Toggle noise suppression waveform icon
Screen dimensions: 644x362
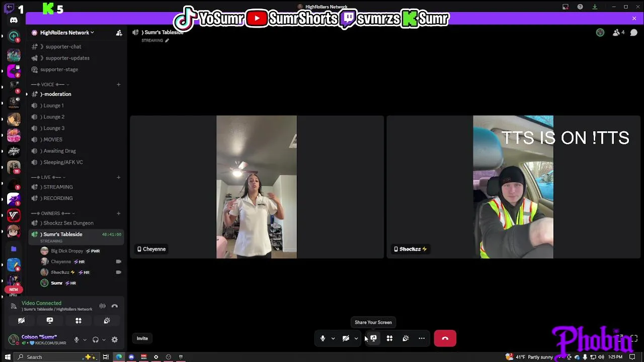coord(103,306)
